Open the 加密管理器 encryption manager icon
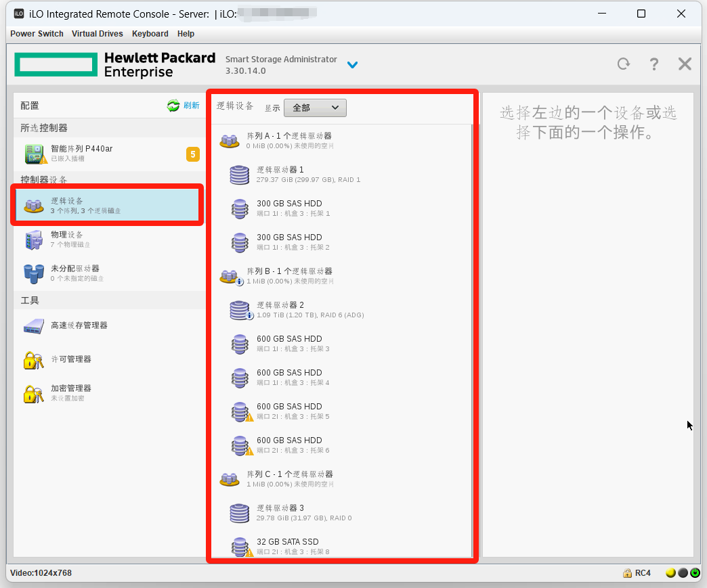707x588 pixels. 34,393
